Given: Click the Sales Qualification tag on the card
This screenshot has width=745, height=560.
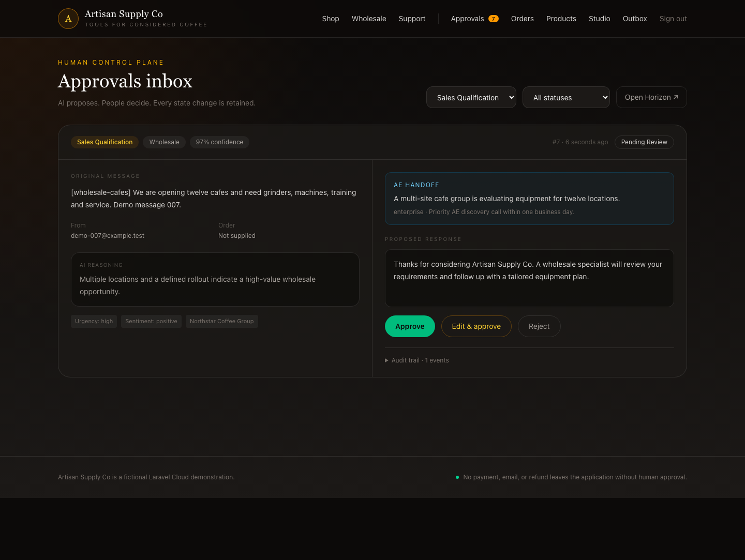Looking at the screenshot, I should 105,142.
